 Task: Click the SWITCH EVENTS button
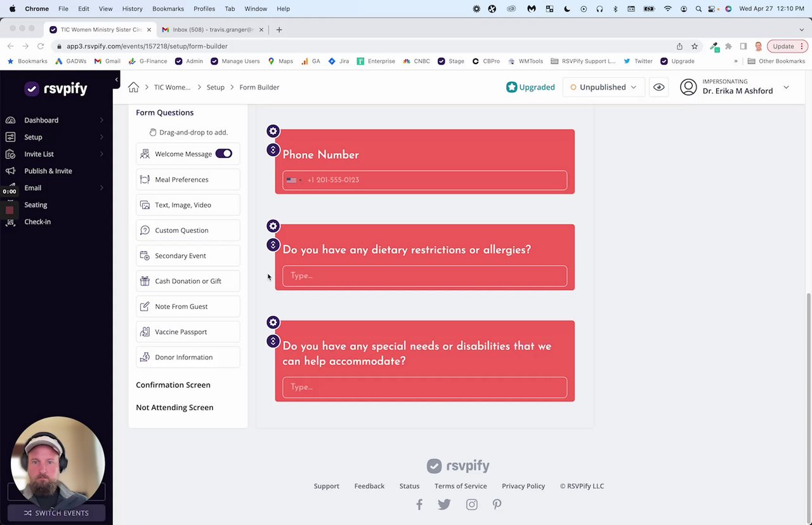click(x=56, y=513)
